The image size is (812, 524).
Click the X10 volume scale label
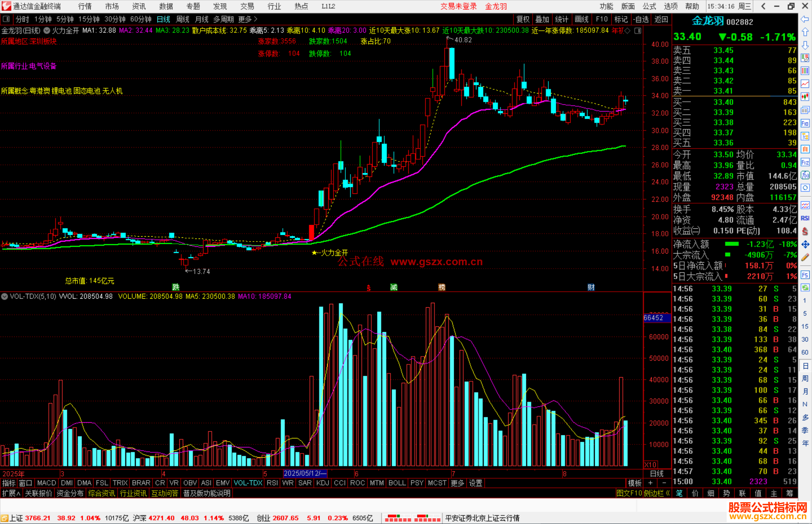click(x=650, y=465)
